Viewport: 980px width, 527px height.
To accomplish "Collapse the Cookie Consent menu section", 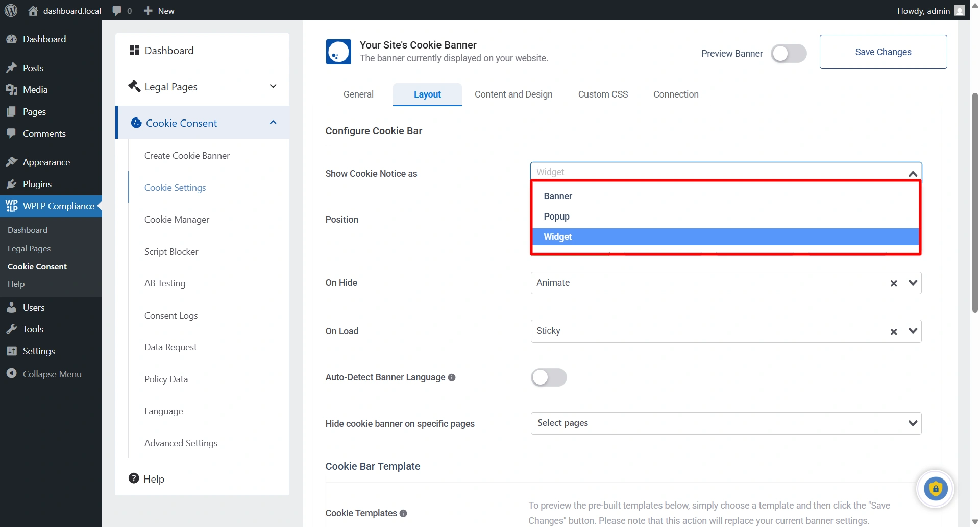I will click(x=273, y=123).
